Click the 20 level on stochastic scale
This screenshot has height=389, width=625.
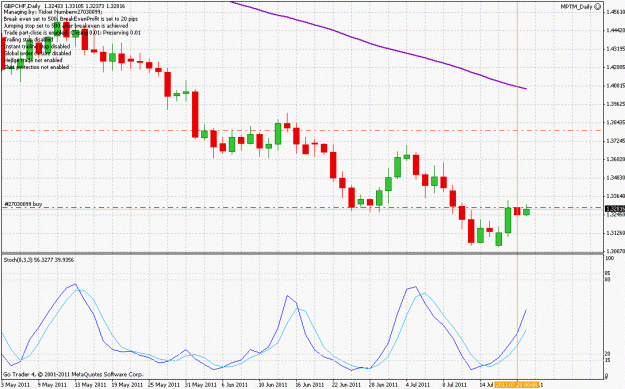pyautogui.click(x=608, y=354)
